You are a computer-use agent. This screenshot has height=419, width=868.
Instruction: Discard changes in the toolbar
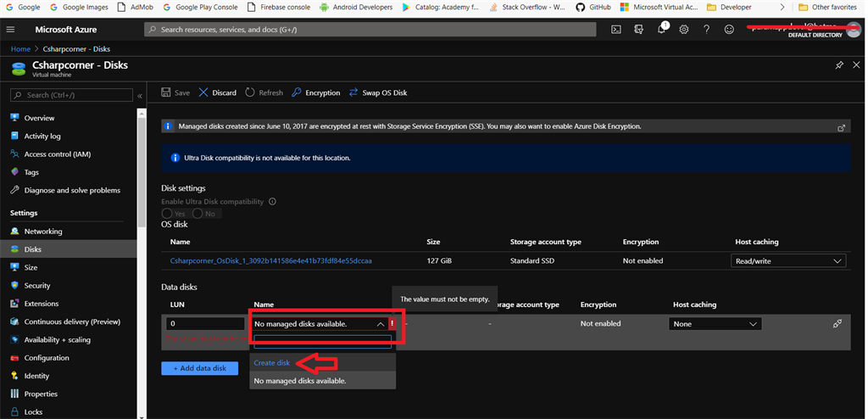(x=218, y=92)
